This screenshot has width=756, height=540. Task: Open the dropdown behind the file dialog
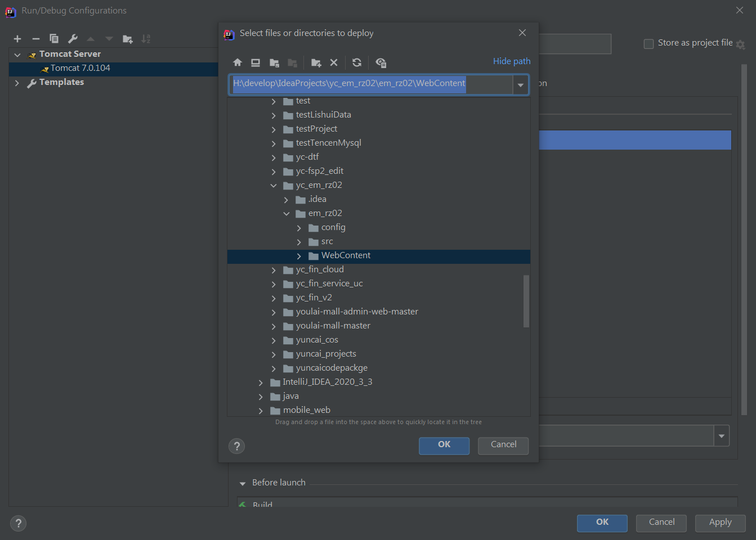point(722,436)
